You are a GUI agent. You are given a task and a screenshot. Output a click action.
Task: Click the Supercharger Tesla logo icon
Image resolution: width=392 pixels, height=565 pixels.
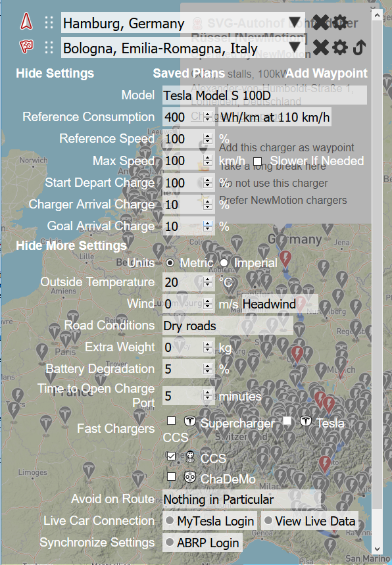coord(189,421)
